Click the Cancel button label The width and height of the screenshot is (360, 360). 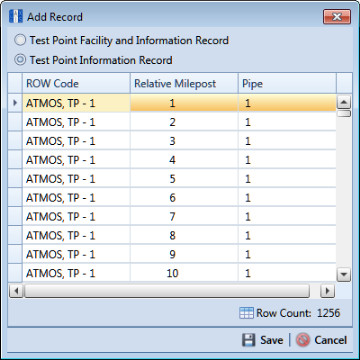[x=331, y=340]
